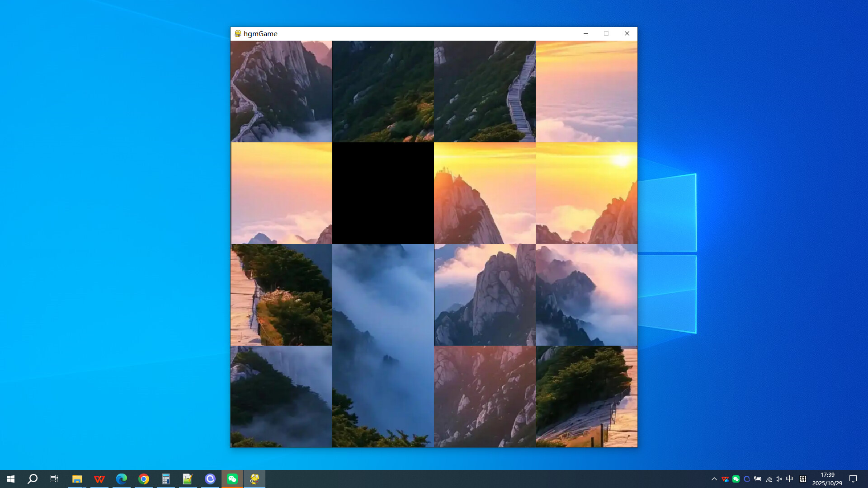The image size is (868, 488).
Task: Switch input language using the 中 indicator
Action: [789, 479]
